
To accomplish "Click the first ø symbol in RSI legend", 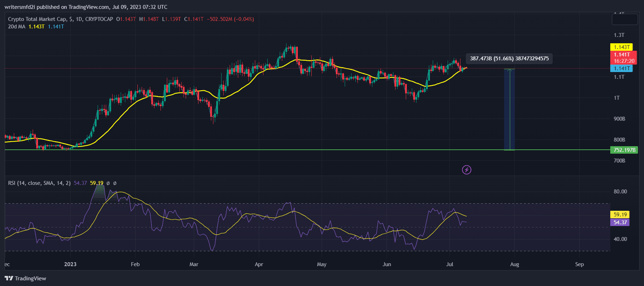I will coord(108,183).
